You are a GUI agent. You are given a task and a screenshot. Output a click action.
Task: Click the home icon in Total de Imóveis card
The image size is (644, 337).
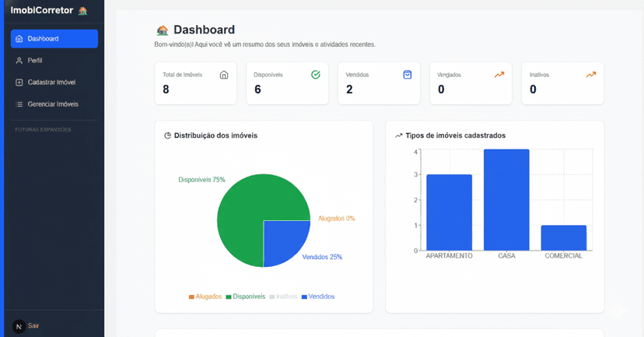(x=224, y=75)
